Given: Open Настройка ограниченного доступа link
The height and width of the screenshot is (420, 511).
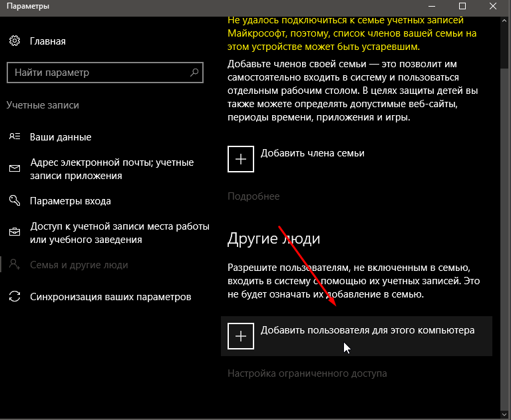Looking at the screenshot, I should 307,373.
